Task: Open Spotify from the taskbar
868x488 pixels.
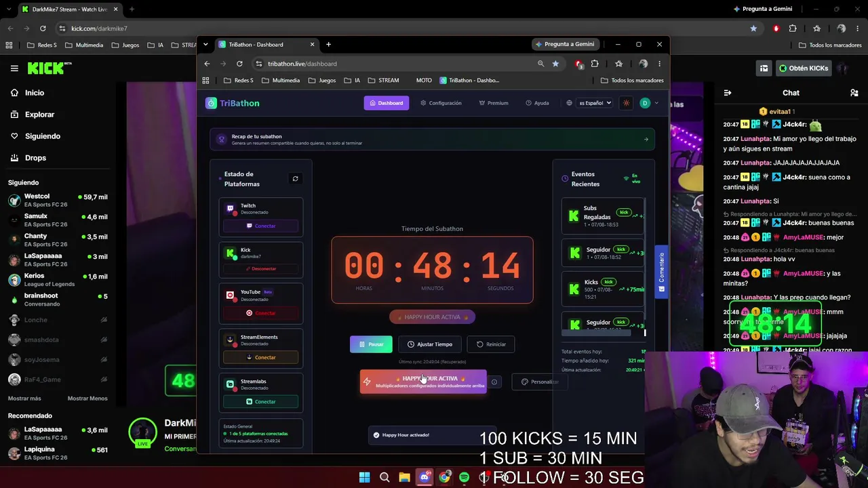Action: [x=464, y=478]
